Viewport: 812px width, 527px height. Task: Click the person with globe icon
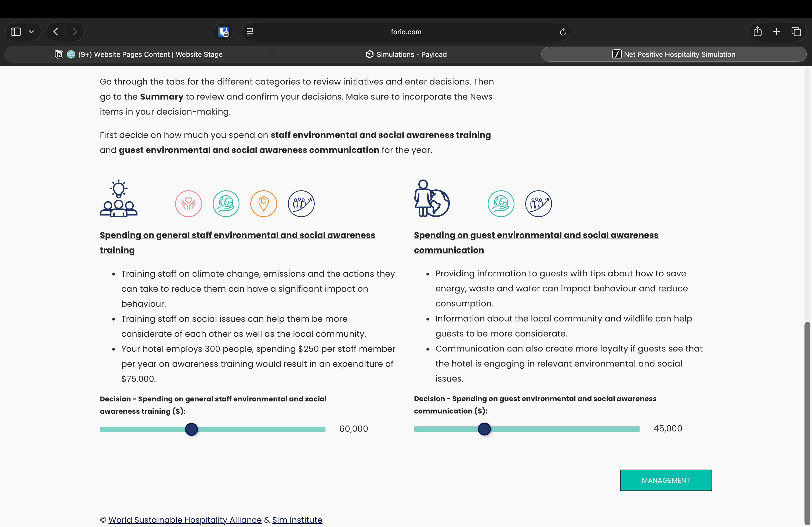click(432, 198)
